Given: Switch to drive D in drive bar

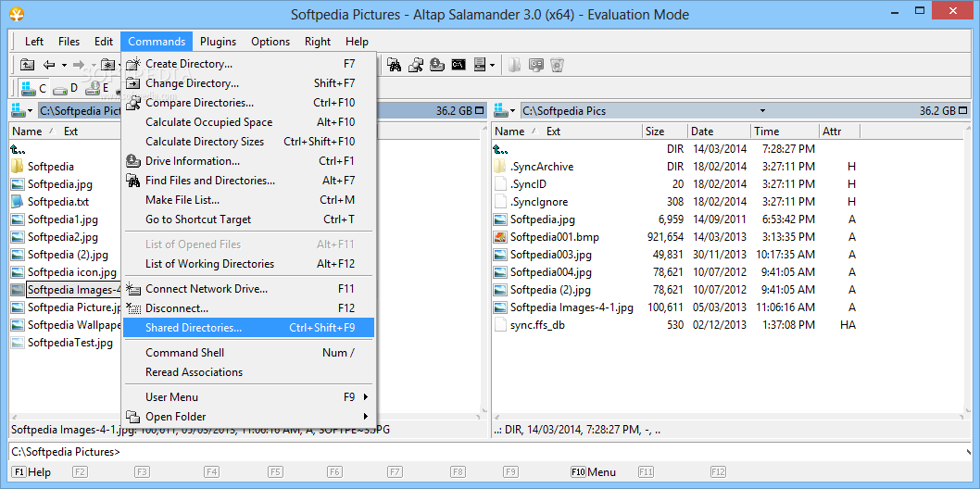Looking at the screenshot, I should [65, 88].
